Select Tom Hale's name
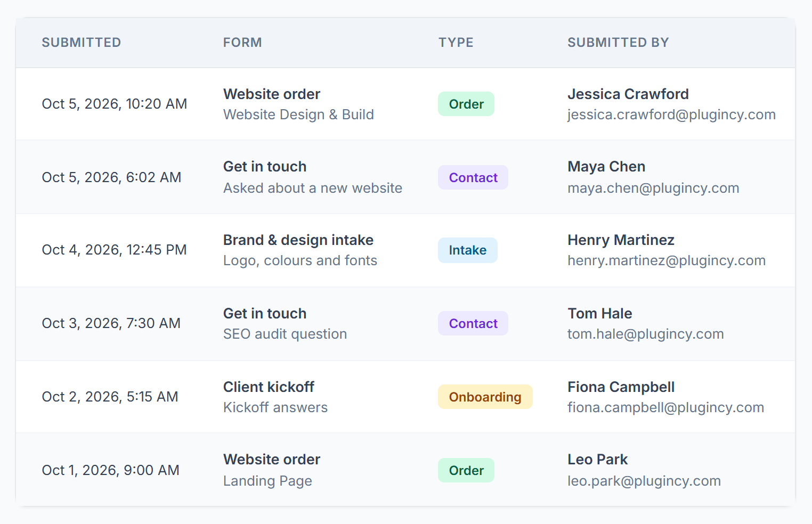The width and height of the screenshot is (812, 524). coord(600,314)
